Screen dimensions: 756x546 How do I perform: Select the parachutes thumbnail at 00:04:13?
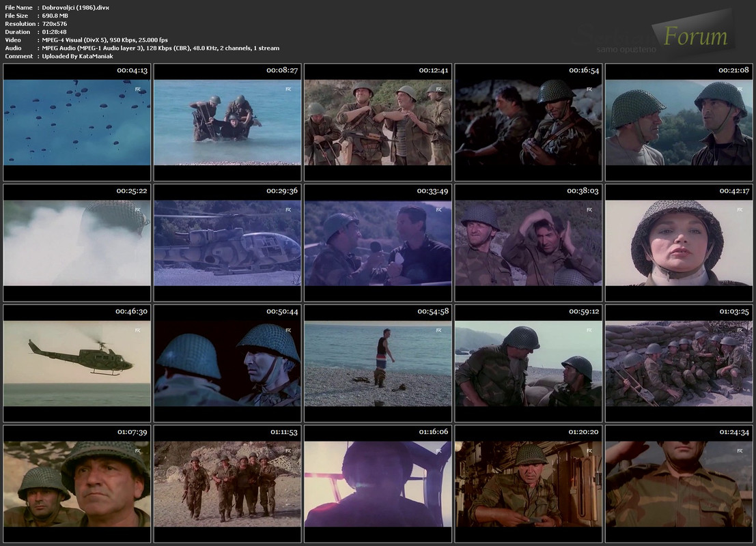pyautogui.click(x=77, y=122)
